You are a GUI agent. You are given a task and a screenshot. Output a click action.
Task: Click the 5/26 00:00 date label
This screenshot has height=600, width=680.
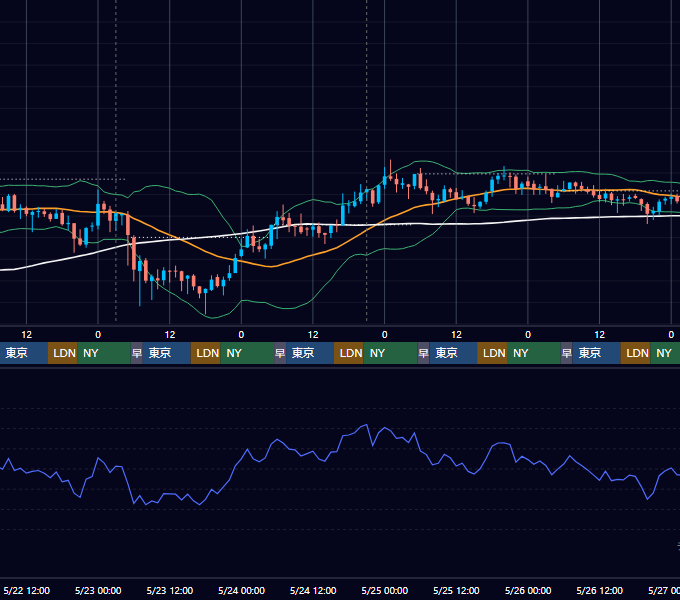[528, 590]
